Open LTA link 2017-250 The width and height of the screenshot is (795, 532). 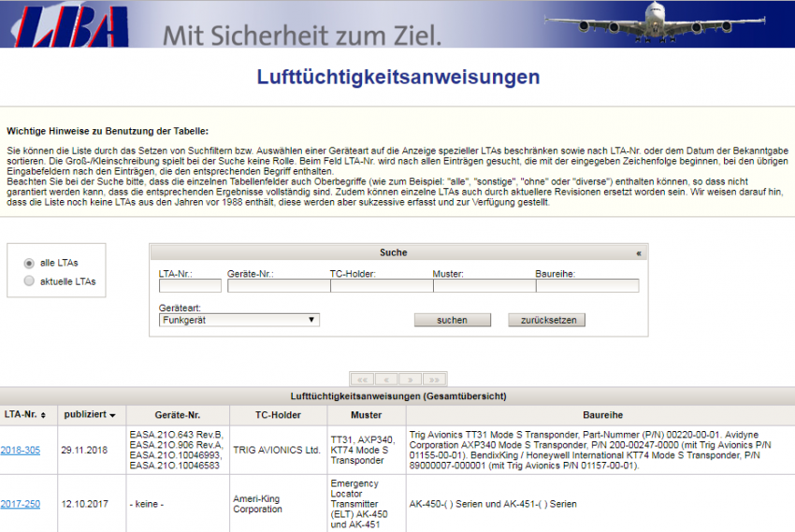pos(21,504)
